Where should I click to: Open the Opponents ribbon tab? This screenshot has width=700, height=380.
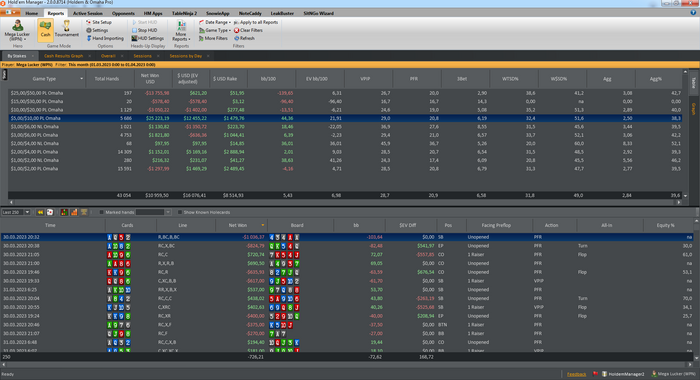tap(123, 13)
